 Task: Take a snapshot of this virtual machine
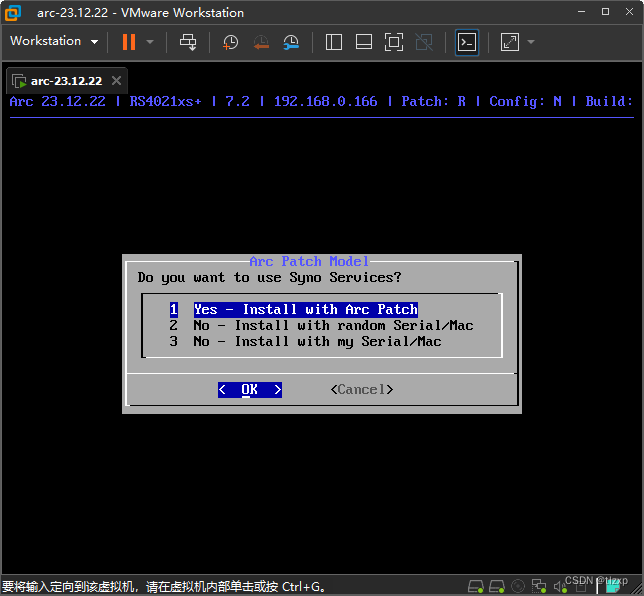[230, 42]
